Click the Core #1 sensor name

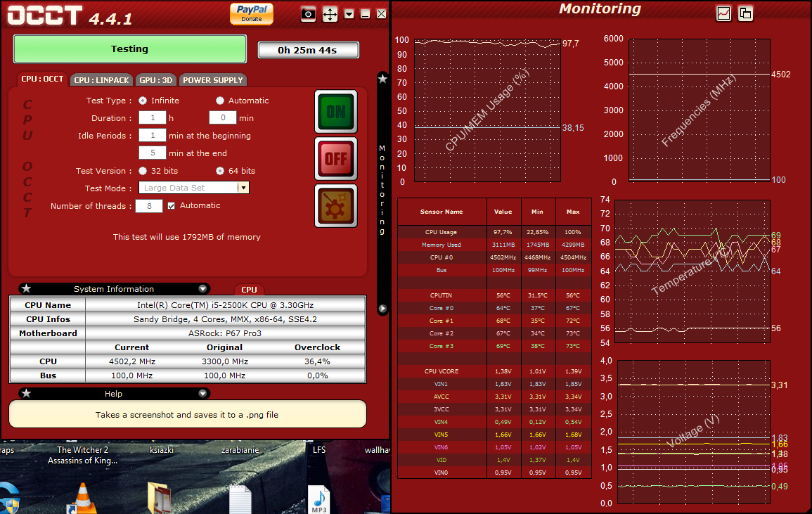click(442, 321)
